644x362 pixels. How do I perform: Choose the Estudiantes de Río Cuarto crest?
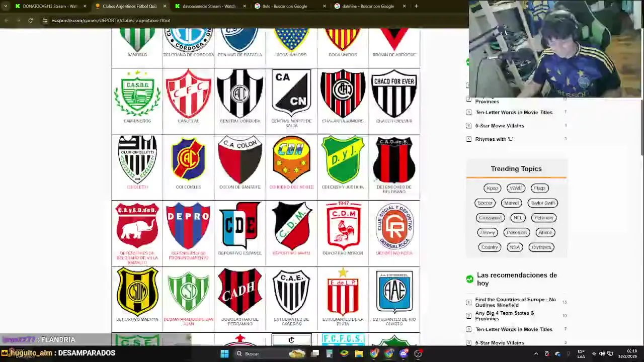[x=394, y=292]
